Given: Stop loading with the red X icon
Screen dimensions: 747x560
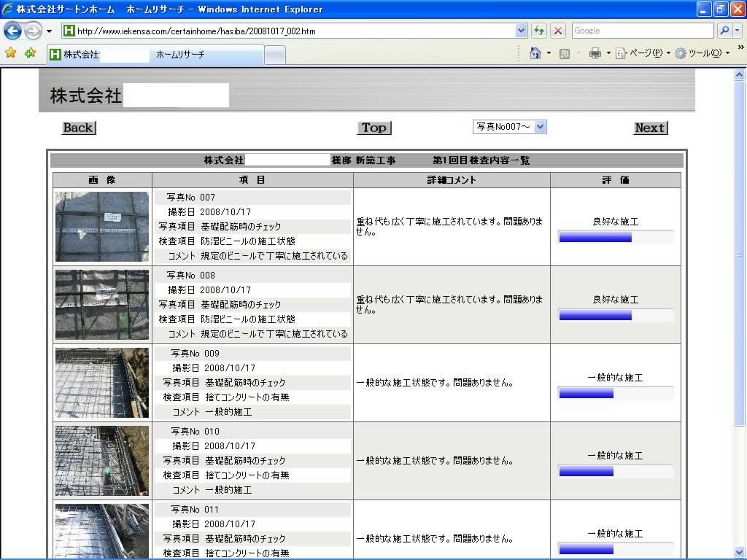Looking at the screenshot, I should [x=557, y=31].
